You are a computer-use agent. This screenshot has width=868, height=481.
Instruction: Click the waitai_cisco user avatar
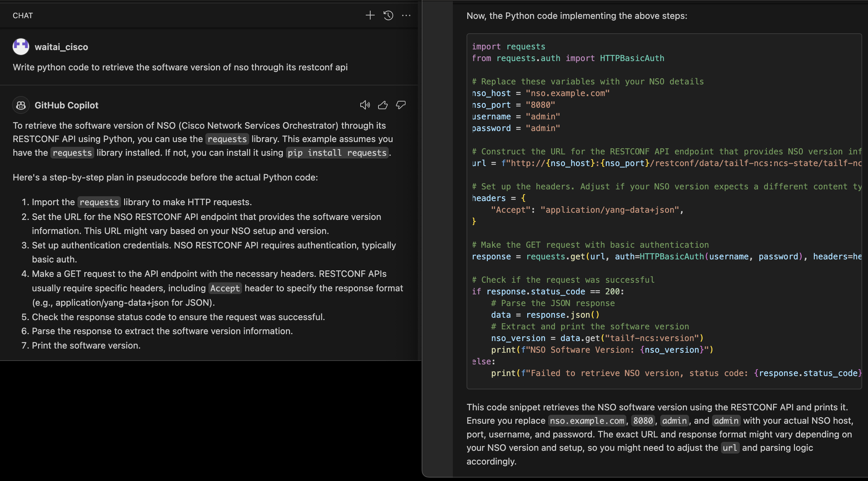pos(21,47)
